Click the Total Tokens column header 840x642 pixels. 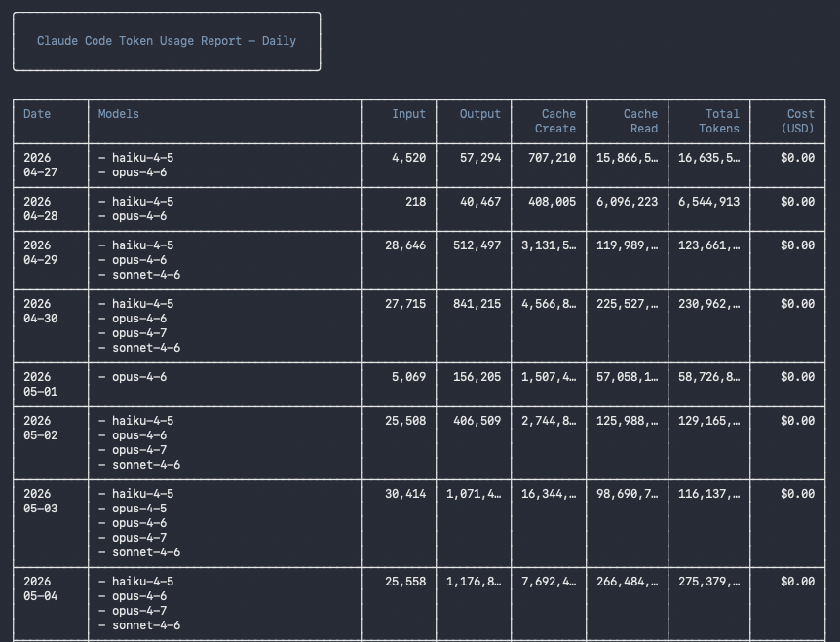pyautogui.click(x=719, y=121)
